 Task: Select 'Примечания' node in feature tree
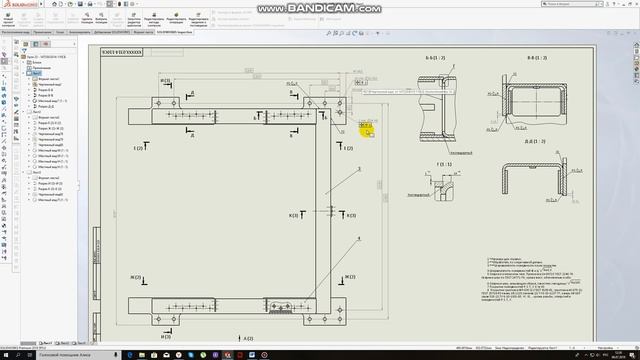42,68
